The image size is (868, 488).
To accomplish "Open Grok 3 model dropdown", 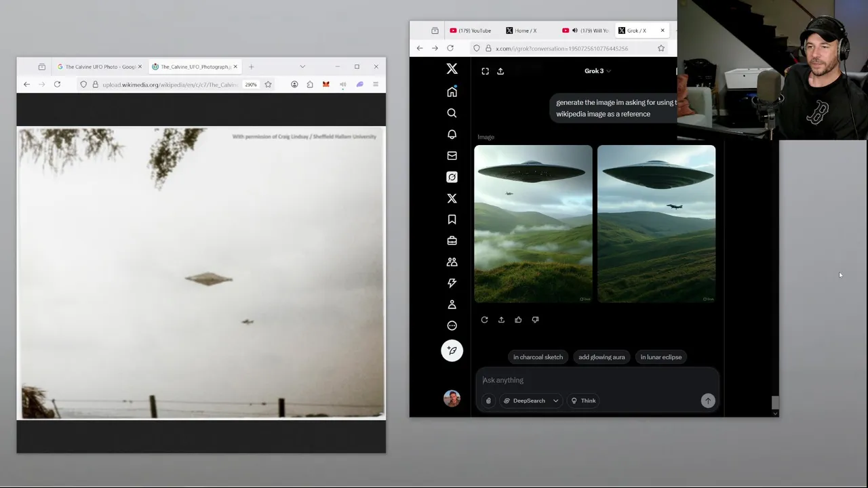I will pos(597,71).
